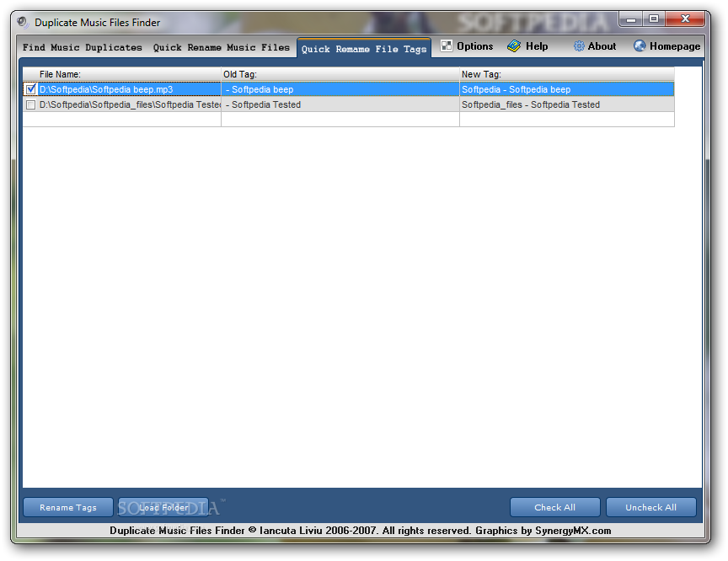
Task: Minimize the Duplicate Music Files Finder window
Action: click(x=630, y=19)
